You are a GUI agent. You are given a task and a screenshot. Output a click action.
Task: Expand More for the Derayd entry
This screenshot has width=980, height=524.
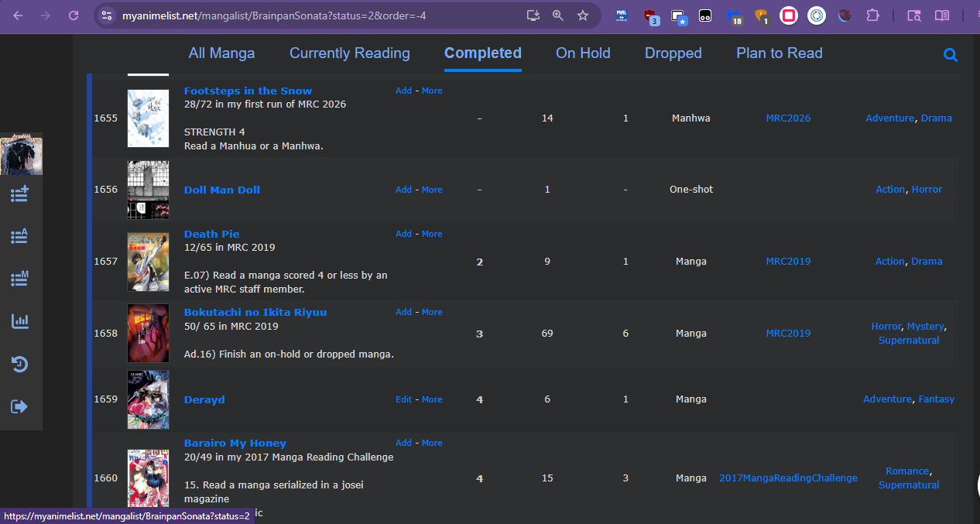432,399
